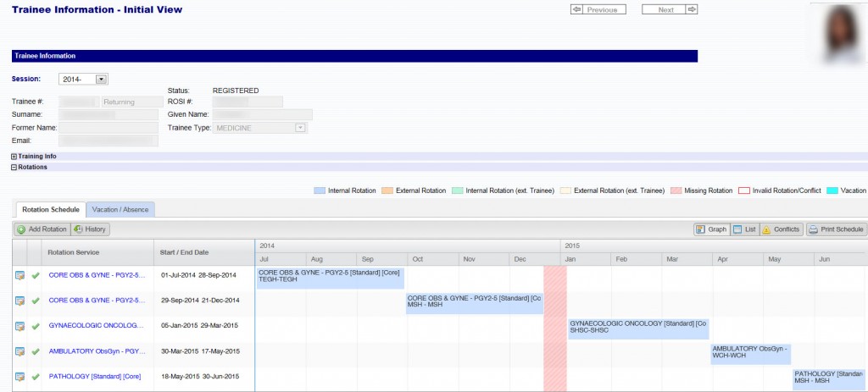
Task: Click details icon for PATHOLOGY rotation row
Action: (x=19, y=376)
